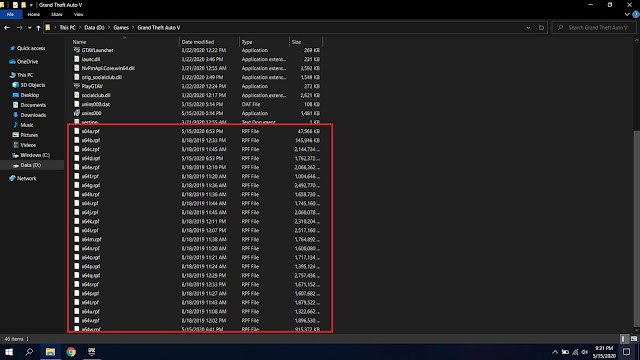Go back with the navigation arrow
This screenshot has height=360, width=640.
[7, 28]
